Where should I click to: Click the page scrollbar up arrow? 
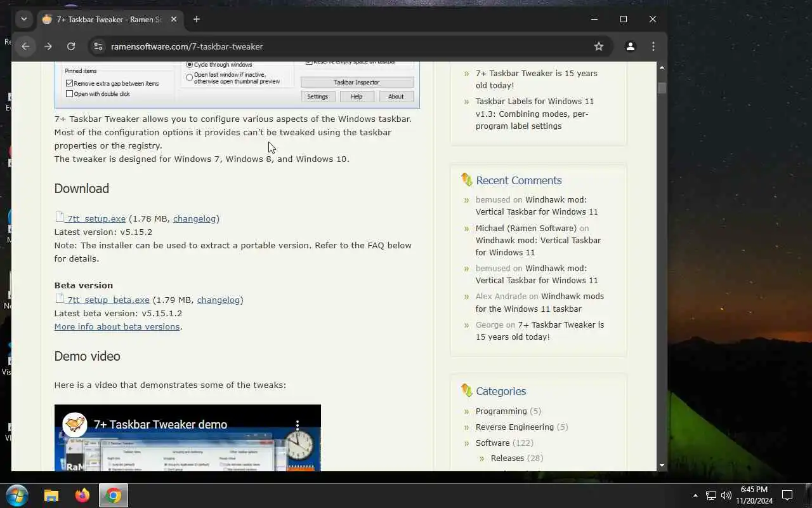[x=662, y=67]
